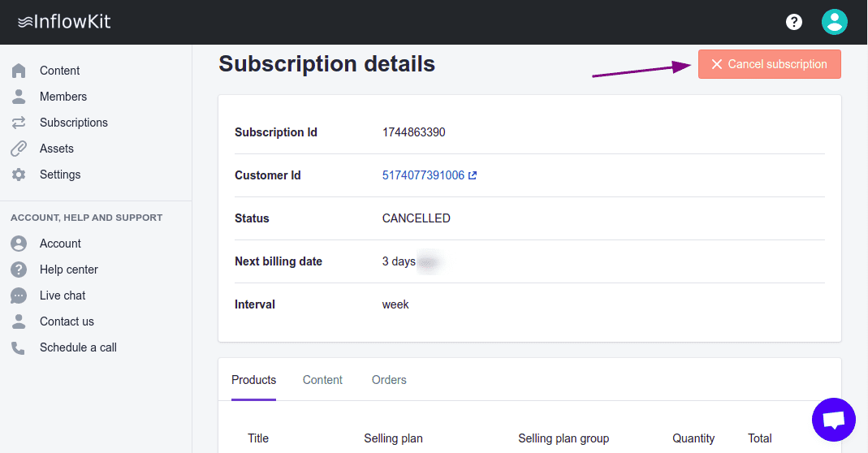Switch to the Content tab
Viewport: 868px width, 453px height.
coord(322,380)
